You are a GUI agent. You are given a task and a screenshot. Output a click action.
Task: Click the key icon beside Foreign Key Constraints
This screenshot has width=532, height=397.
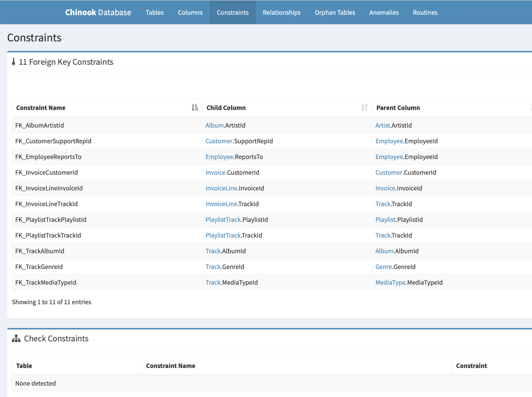coord(14,62)
